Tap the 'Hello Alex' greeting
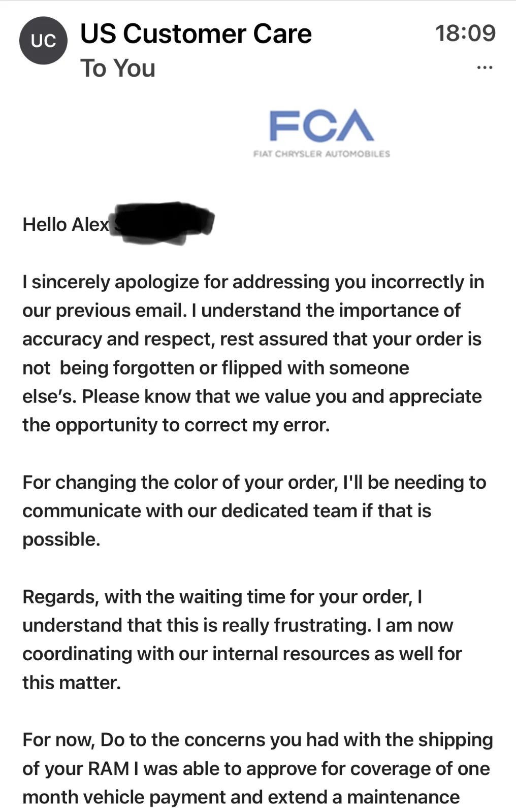The width and height of the screenshot is (516, 812). click(x=66, y=224)
